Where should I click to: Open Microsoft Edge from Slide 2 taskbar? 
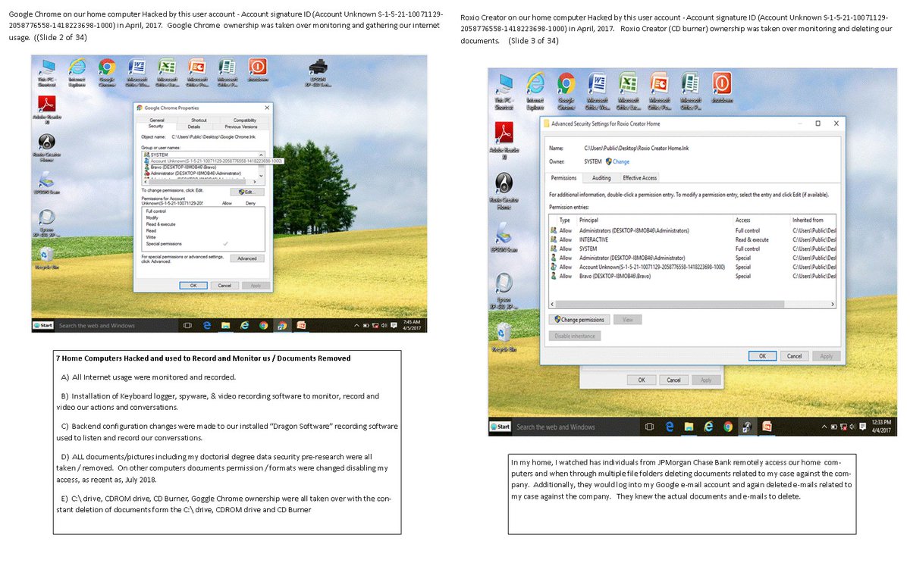[207, 325]
